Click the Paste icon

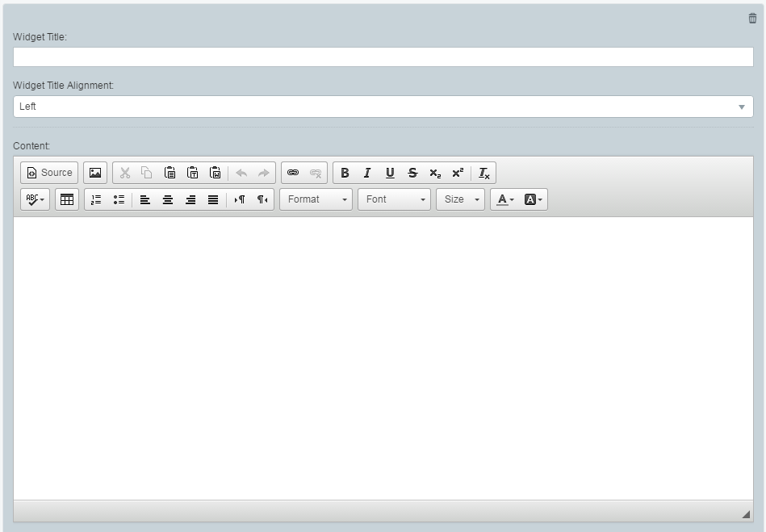pos(170,173)
